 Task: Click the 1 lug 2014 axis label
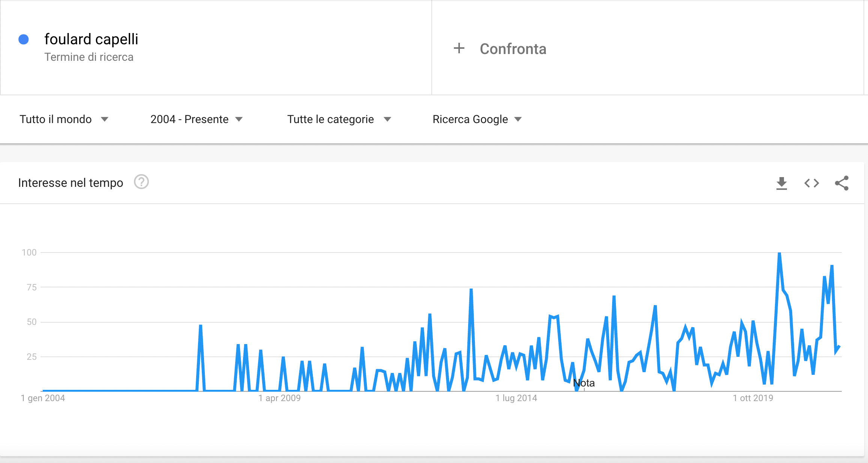click(516, 398)
